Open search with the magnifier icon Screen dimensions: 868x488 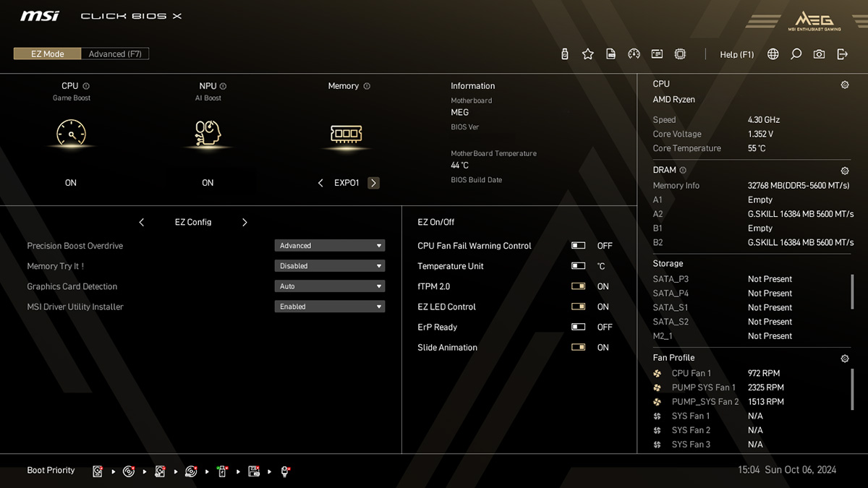click(x=796, y=53)
